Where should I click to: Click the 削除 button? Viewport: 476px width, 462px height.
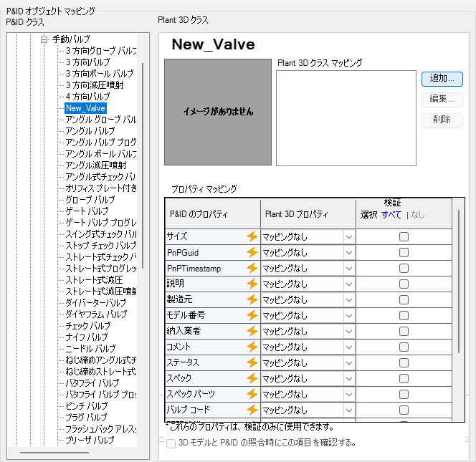click(442, 120)
